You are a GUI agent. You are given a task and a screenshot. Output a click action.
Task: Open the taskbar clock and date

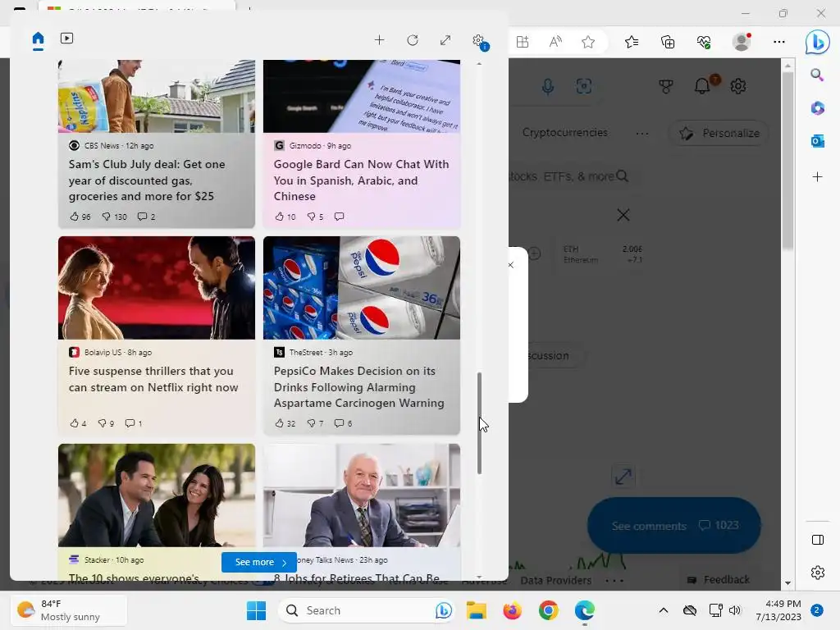pos(778,610)
